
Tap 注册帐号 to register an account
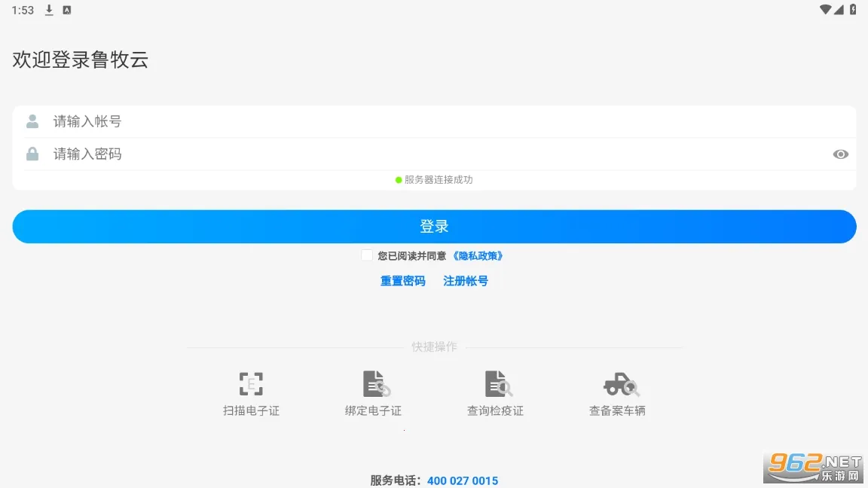coord(466,281)
